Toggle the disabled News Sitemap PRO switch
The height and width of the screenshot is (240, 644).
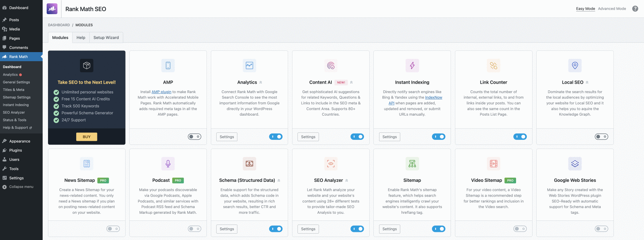113,229
